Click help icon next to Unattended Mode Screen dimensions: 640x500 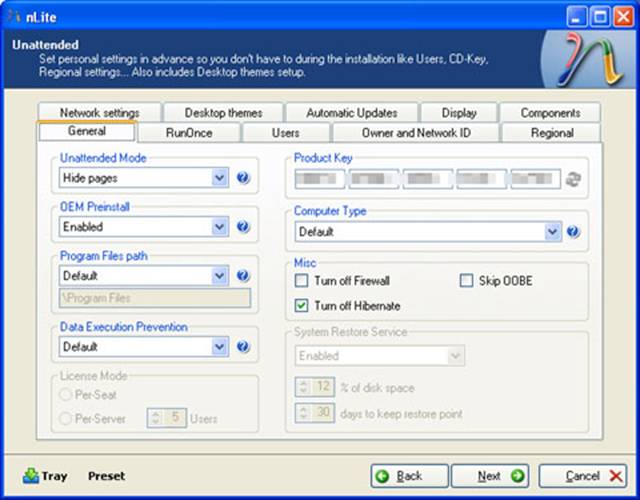(x=243, y=178)
